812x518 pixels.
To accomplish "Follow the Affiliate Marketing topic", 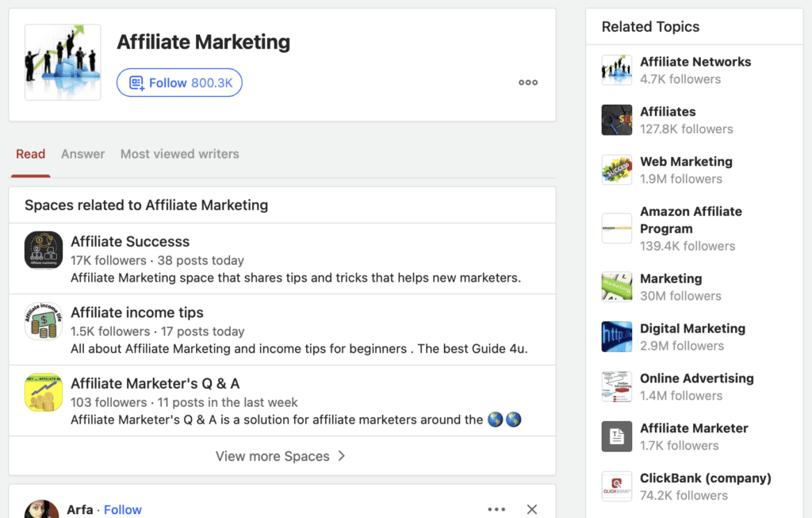I will [x=179, y=82].
